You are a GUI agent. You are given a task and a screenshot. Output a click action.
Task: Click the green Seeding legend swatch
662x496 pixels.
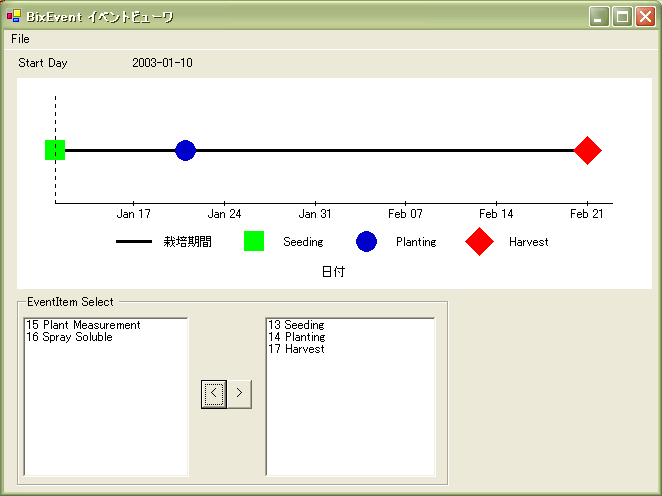point(254,241)
